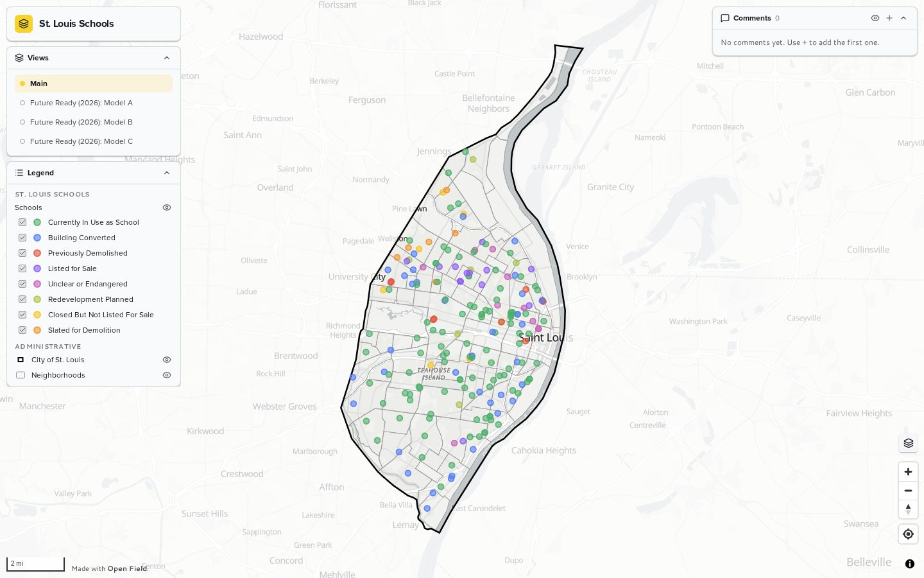Uncheck Currently In Use as School
924x578 pixels.
[22, 222]
